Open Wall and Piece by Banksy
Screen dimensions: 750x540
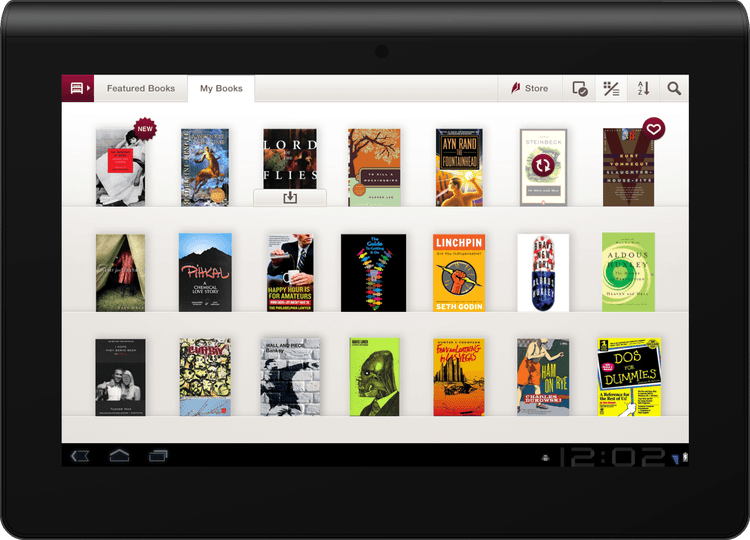290,377
